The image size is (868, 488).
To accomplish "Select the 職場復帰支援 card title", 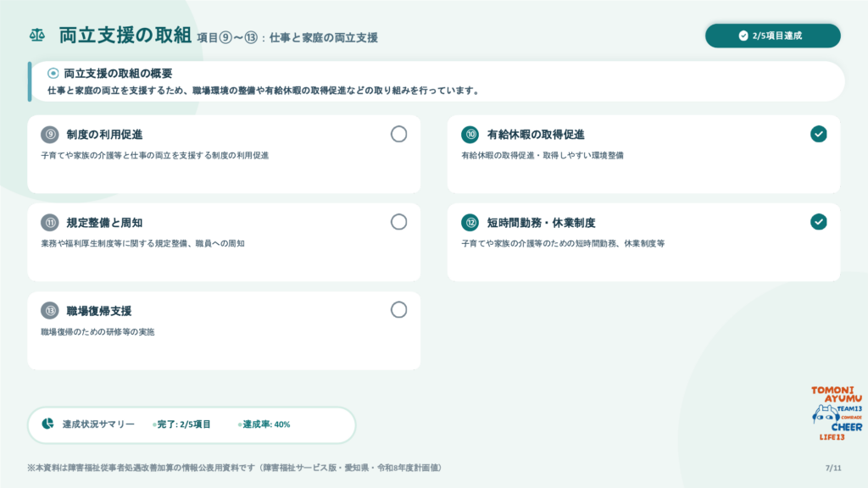I will click(x=99, y=311).
